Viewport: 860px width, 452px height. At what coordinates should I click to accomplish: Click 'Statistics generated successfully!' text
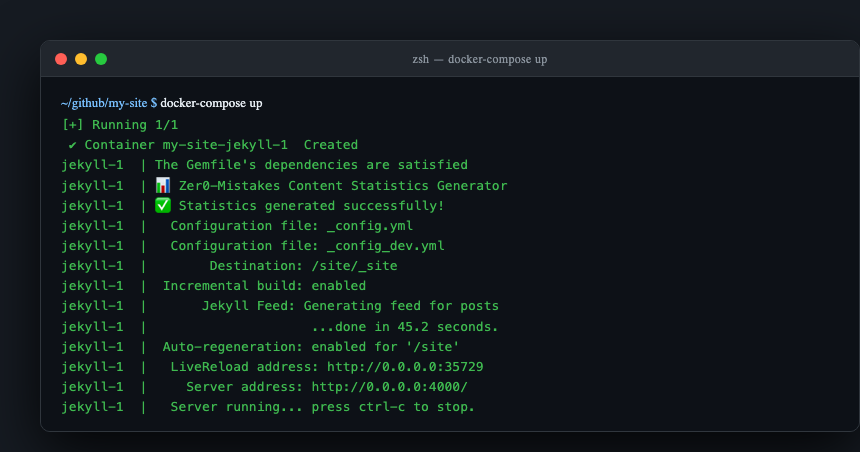click(312, 206)
